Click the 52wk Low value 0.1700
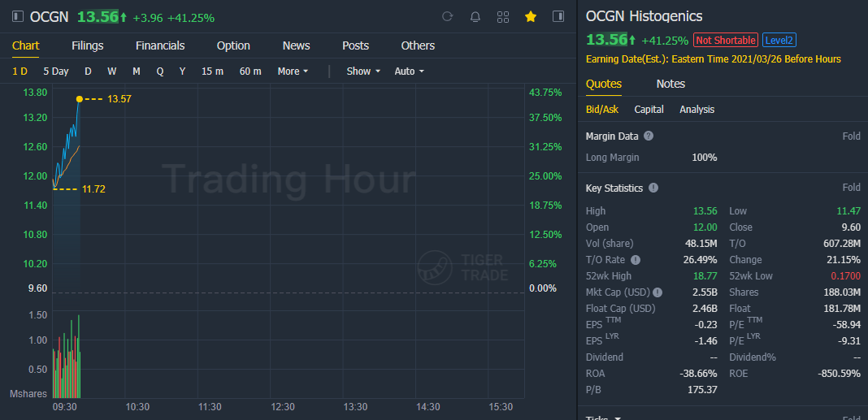The width and height of the screenshot is (868, 420). [x=846, y=276]
